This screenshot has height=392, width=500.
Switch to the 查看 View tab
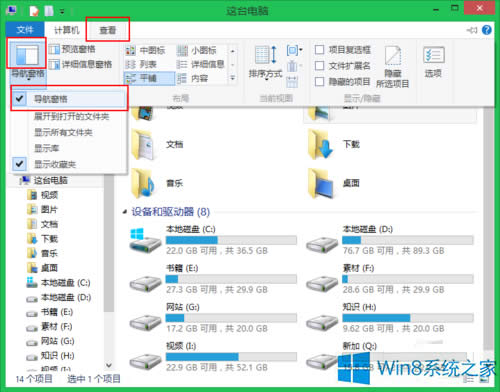pos(108,30)
